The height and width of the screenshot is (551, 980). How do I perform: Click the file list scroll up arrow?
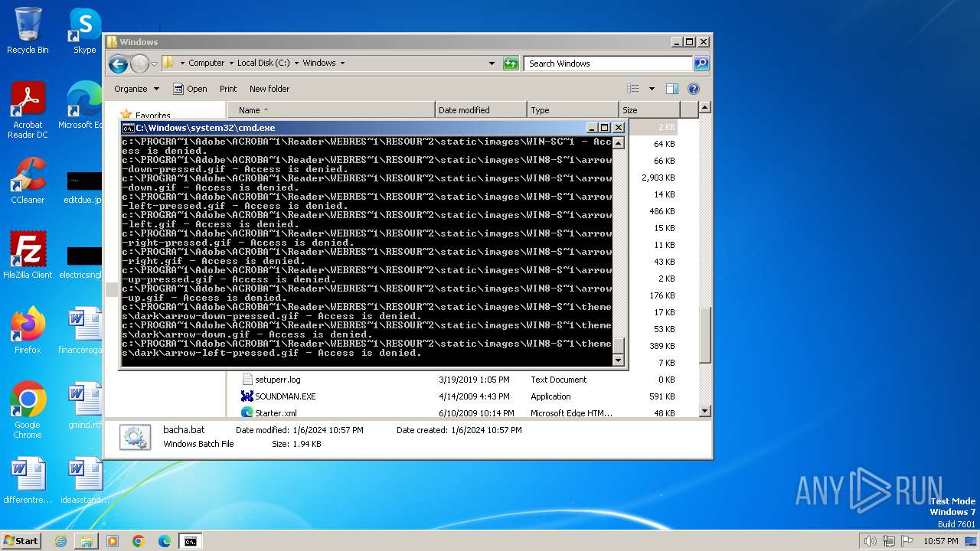(x=705, y=108)
